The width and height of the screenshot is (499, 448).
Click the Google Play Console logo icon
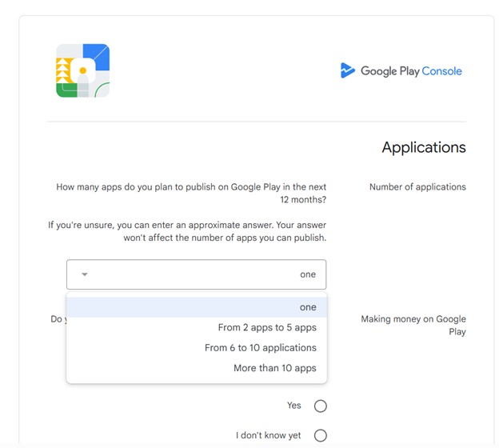click(x=347, y=71)
